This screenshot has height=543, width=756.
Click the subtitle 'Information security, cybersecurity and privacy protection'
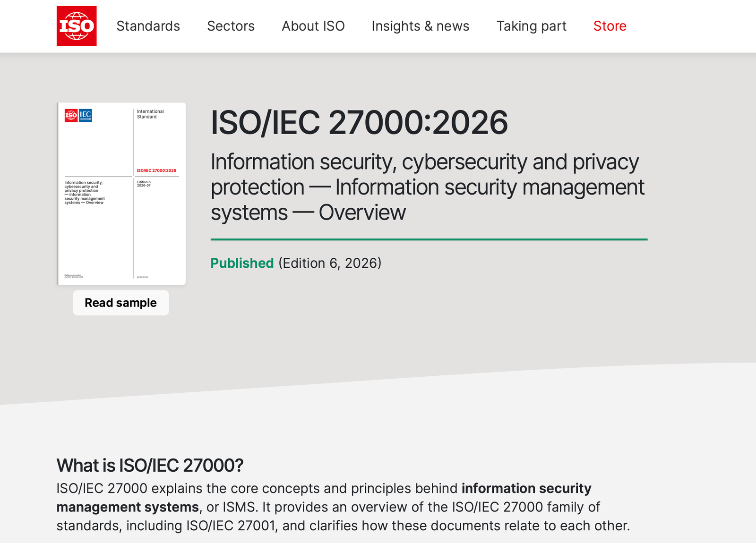coord(425,174)
